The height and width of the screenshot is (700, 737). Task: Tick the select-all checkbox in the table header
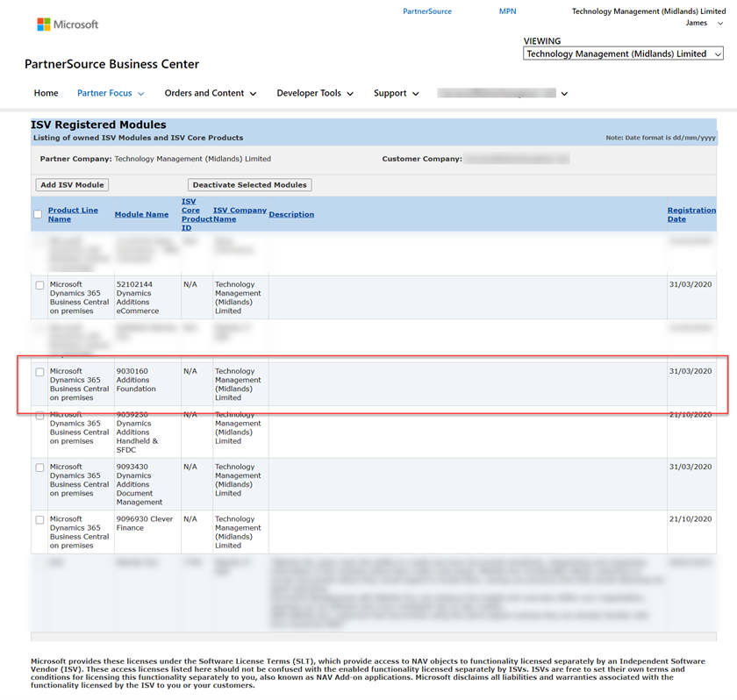click(38, 214)
